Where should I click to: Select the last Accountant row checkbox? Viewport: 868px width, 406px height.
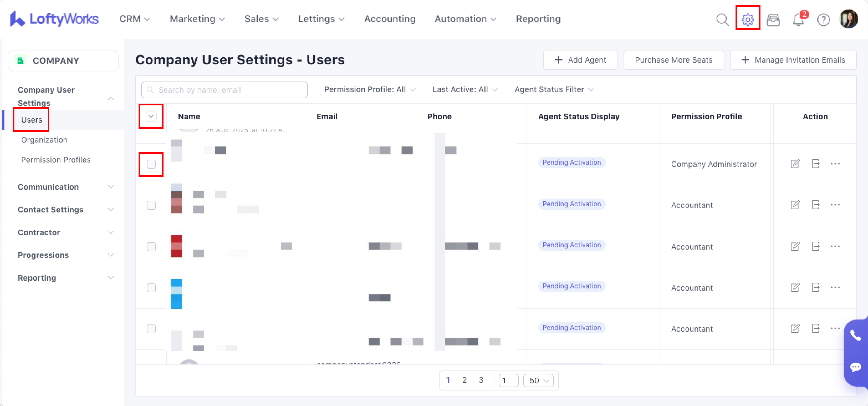(151, 329)
